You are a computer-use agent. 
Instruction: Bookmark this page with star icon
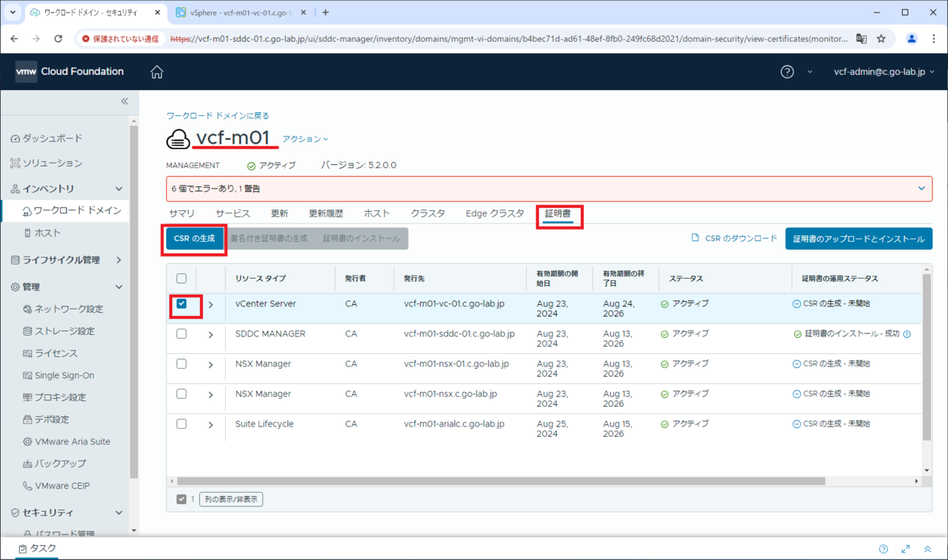[881, 38]
